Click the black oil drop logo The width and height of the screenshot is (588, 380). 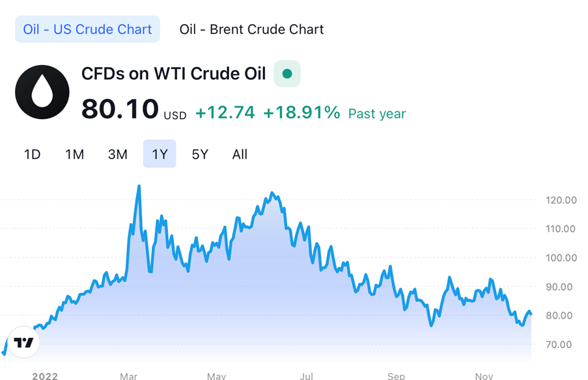(42, 92)
